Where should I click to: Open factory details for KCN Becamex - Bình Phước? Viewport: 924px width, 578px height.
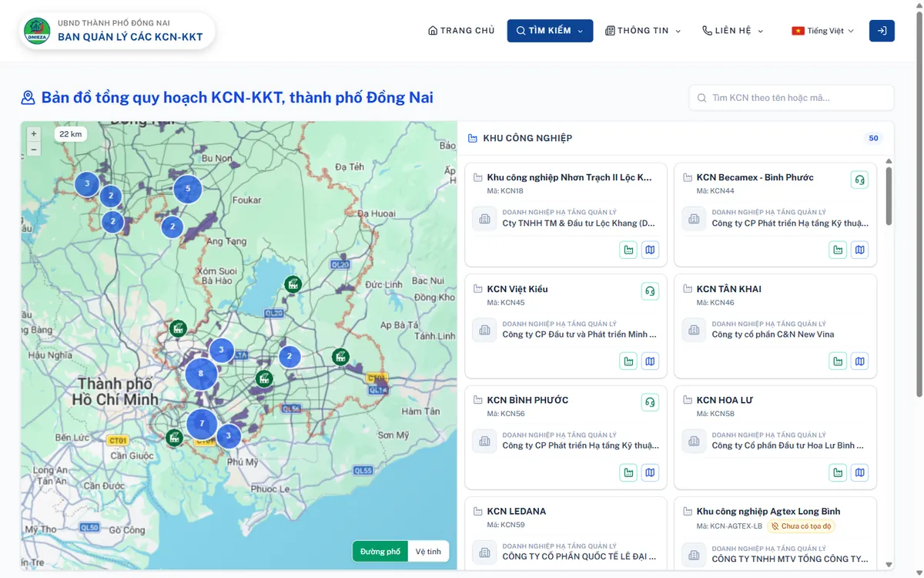point(838,250)
